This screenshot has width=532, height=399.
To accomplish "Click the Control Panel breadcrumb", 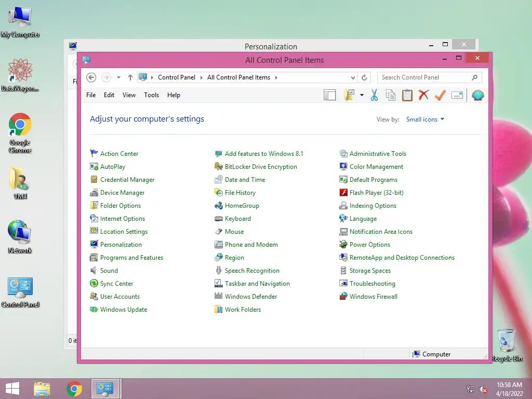I will (177, 77).
